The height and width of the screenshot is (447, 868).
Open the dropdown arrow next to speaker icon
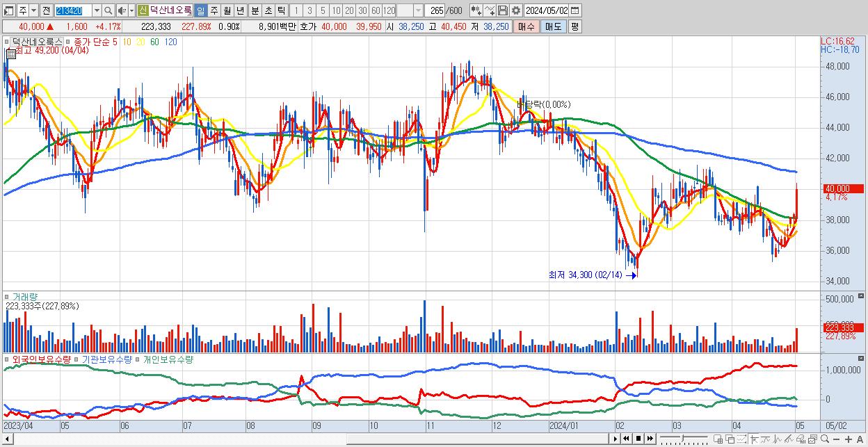coord(131,10)
